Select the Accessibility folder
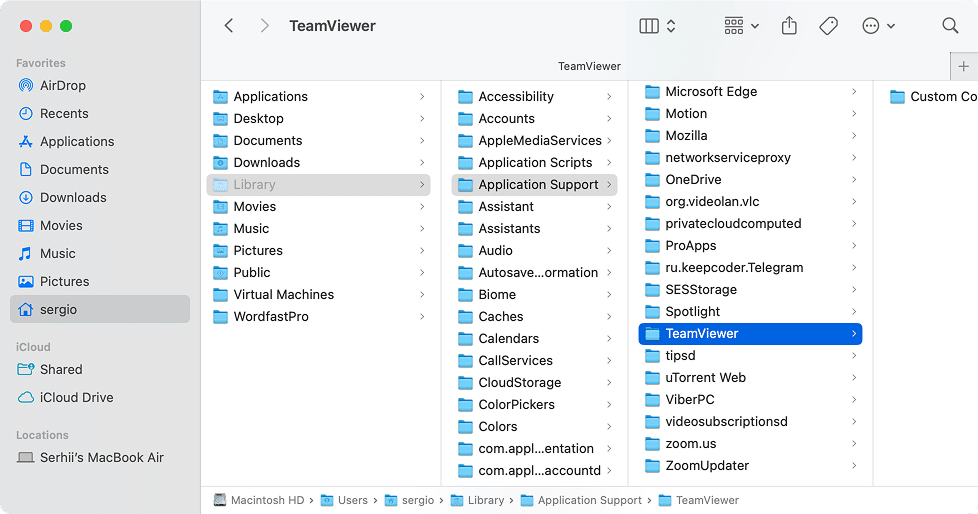978x514 pixels. point(535,97)
